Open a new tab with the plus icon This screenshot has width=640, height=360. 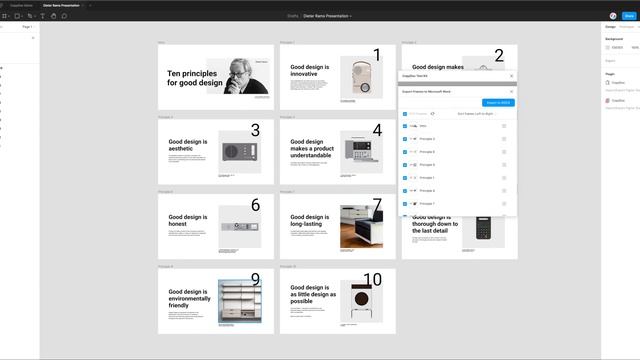tap(90, 5)
